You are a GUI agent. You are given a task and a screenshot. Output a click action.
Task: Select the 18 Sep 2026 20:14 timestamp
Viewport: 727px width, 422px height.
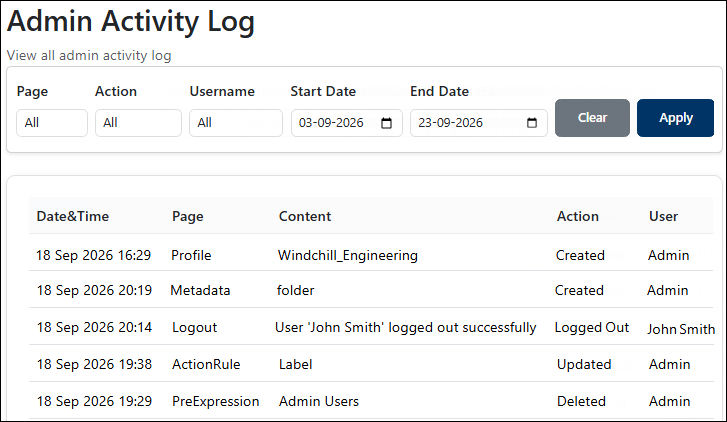coord(94,327)
